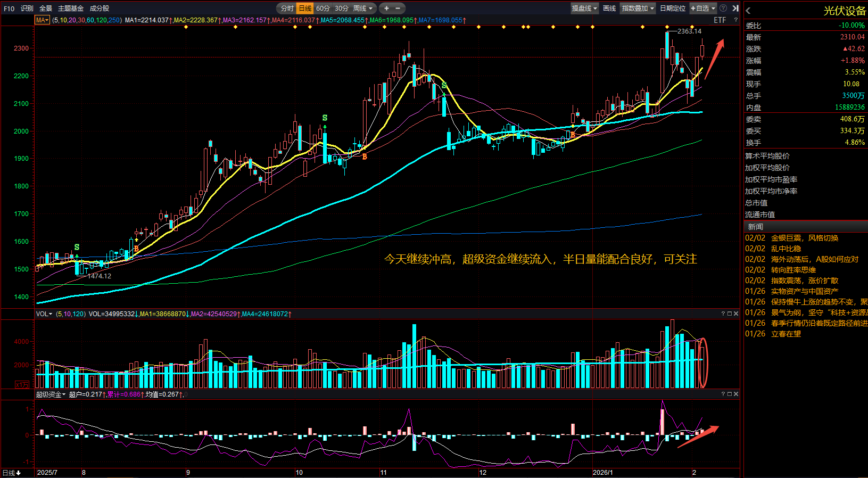
Task: Open the 成分股 tab
Action: (100, 8)
